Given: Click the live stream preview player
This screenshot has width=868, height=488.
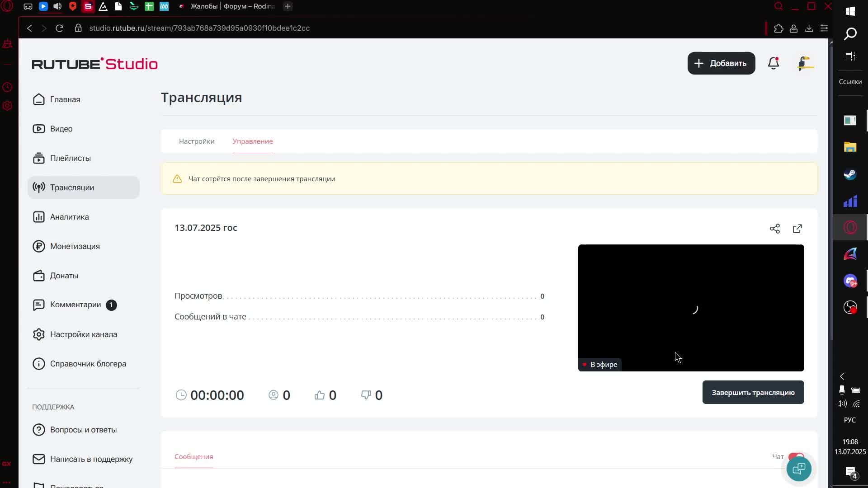Looking at the screenshot, I should tap(691, 308).
